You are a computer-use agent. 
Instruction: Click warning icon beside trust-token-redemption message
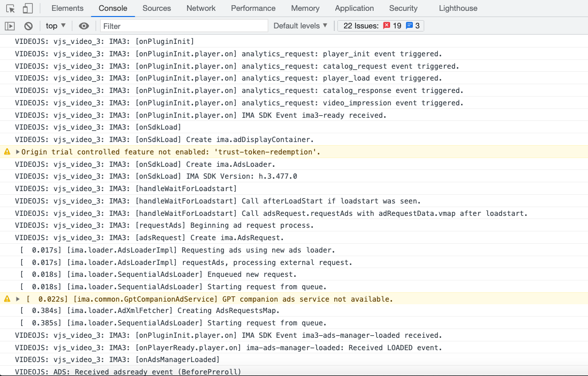[7, 152]
